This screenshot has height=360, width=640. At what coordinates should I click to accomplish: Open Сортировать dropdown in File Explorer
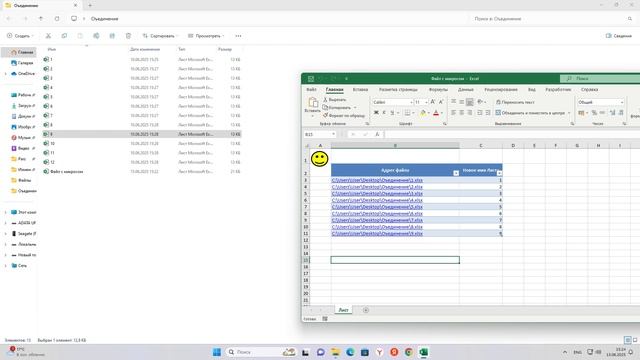point(160,36)
